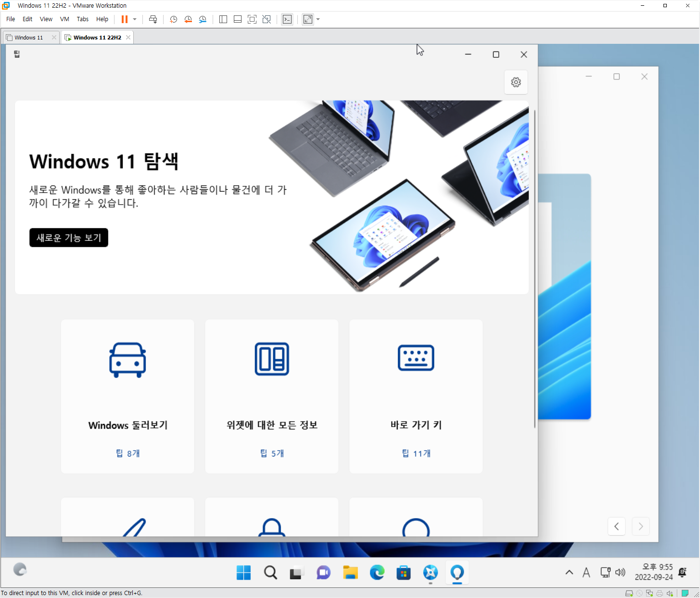Launch Microsoft Edge from the taskbar
700x598 pixels.
coord(377,572)
